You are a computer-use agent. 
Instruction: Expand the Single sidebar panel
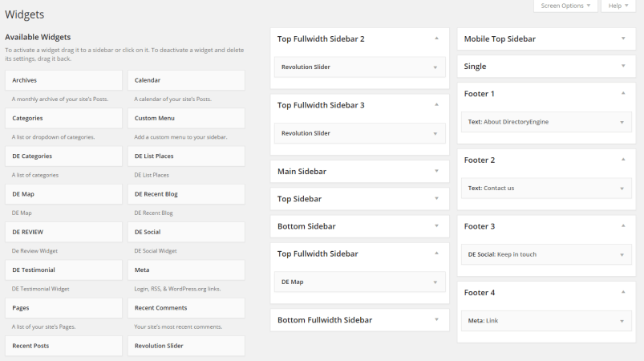pos(622,67)
